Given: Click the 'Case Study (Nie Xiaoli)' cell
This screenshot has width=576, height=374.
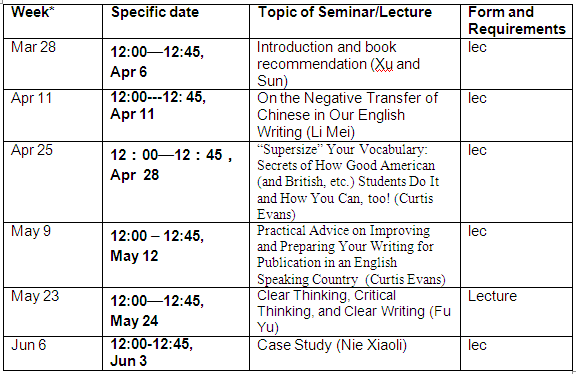Looking at the screenshot, I should point(355,353).
